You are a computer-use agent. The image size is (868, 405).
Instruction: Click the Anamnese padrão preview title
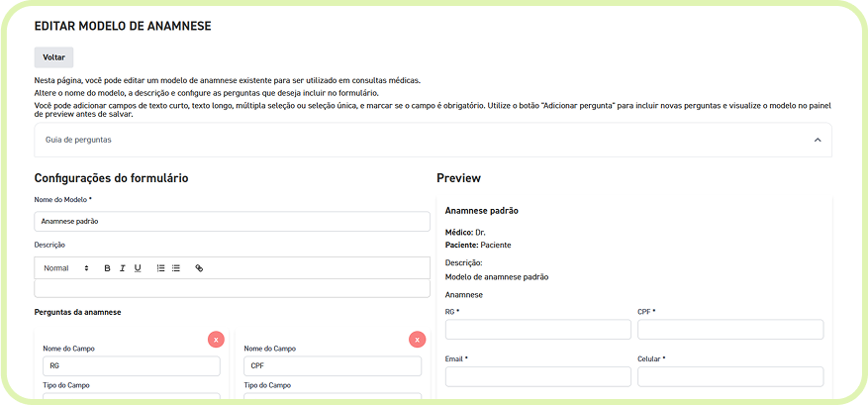coord(481,211)
